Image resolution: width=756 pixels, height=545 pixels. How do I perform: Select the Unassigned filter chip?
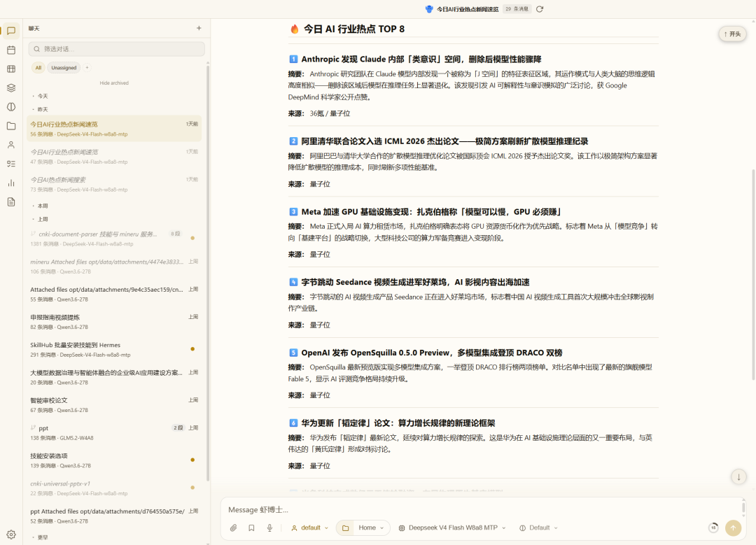[64, 67]
